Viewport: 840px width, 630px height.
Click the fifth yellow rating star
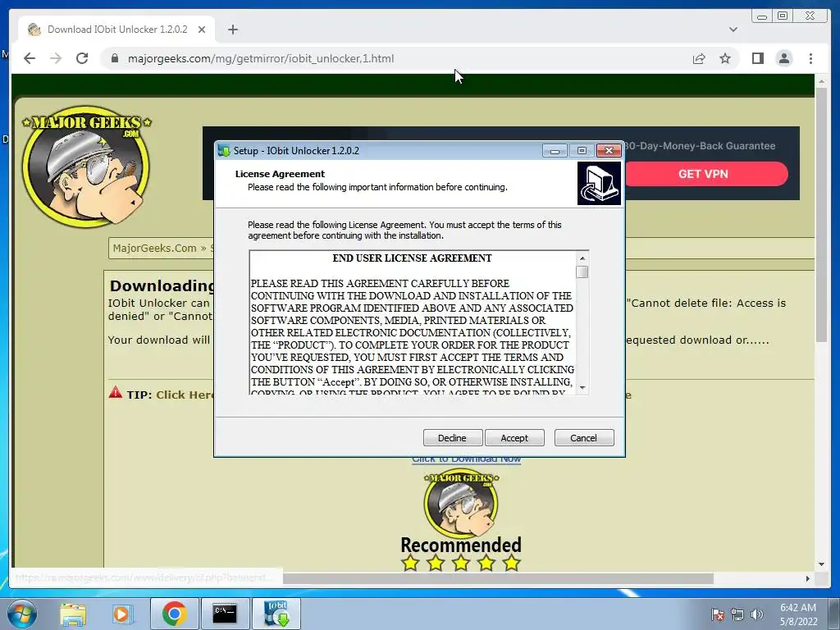pos(512,563)
